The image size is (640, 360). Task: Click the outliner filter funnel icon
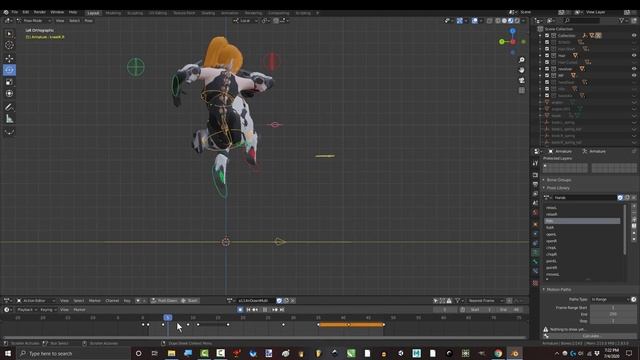(621, 20)
